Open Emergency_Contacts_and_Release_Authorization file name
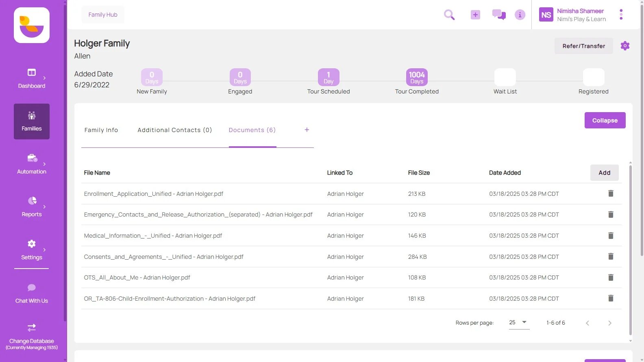644x362 pixels. tap(198, 215)
